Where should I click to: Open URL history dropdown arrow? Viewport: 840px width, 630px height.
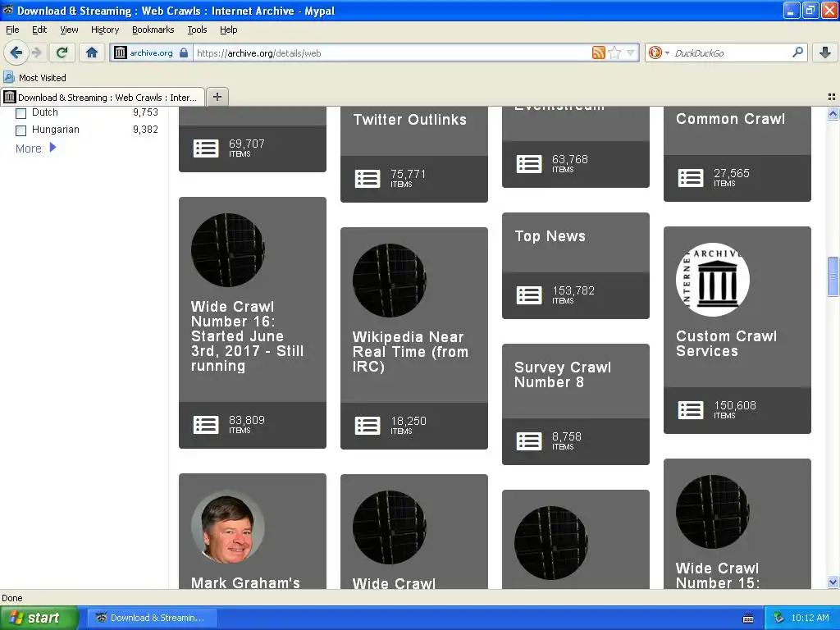click(x=631, y=52)
